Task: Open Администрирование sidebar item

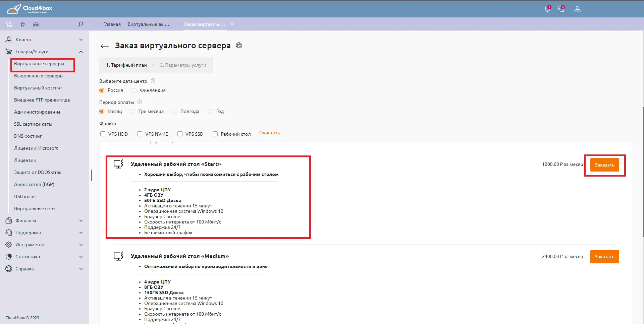Action: [x=37, y=112]
